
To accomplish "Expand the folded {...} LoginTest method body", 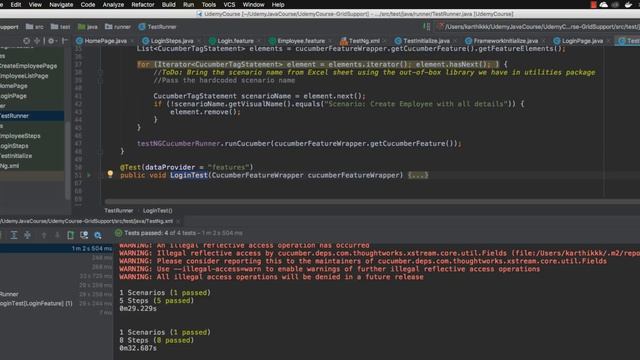I will [418, 175].
